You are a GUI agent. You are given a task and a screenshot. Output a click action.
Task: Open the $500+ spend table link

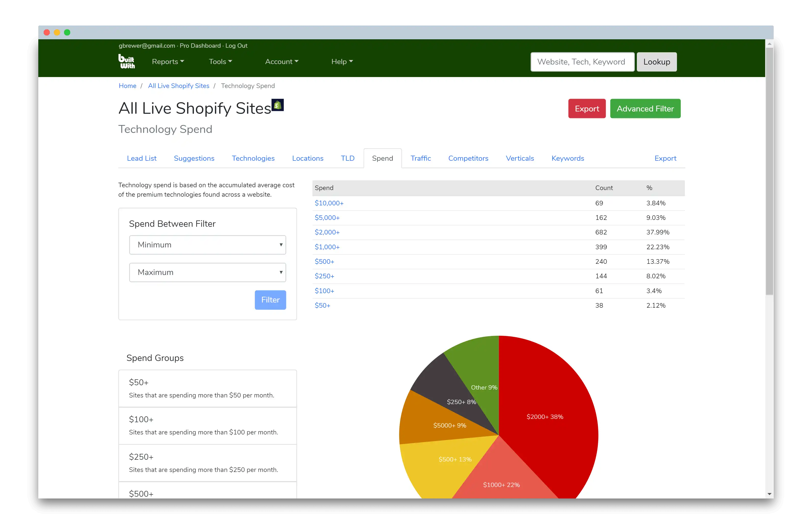coord(324,262)
